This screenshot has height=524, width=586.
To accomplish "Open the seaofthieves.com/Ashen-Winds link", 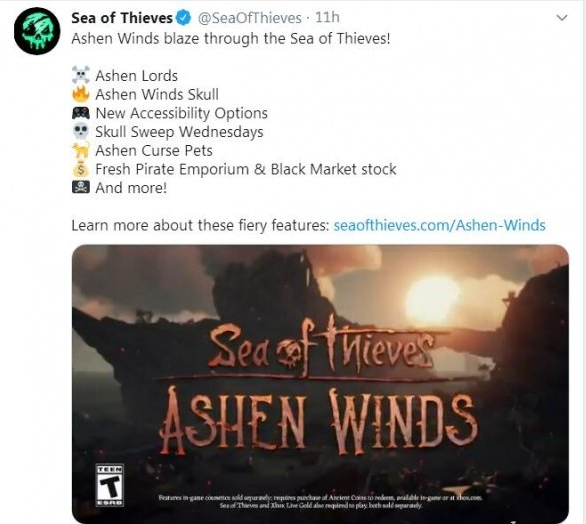I will coord(439,225).
